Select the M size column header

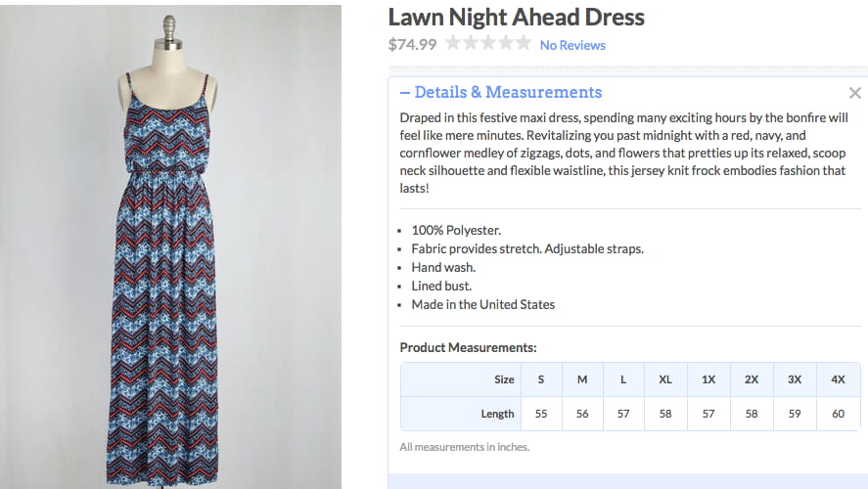[x=582, y=379]
